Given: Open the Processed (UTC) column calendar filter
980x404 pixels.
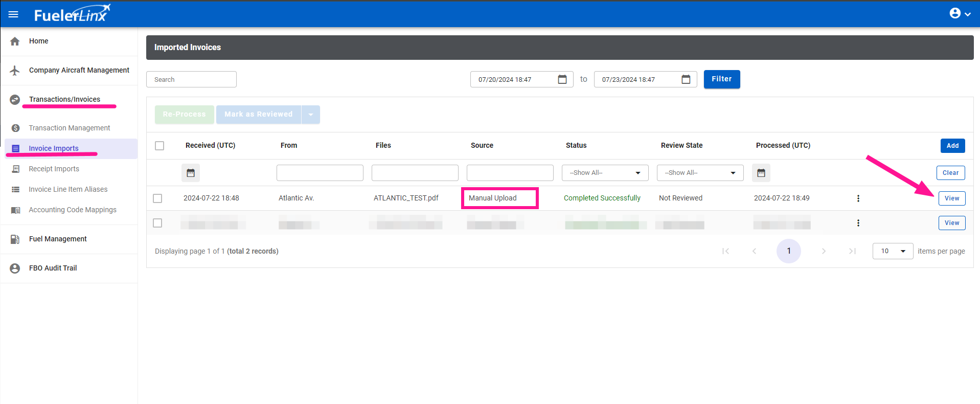Looking at the screenshot, I should [761, 173].
